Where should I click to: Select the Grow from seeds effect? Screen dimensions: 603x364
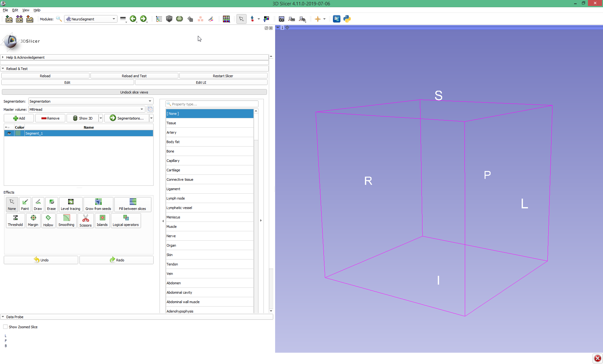click(x=98, y=204)
